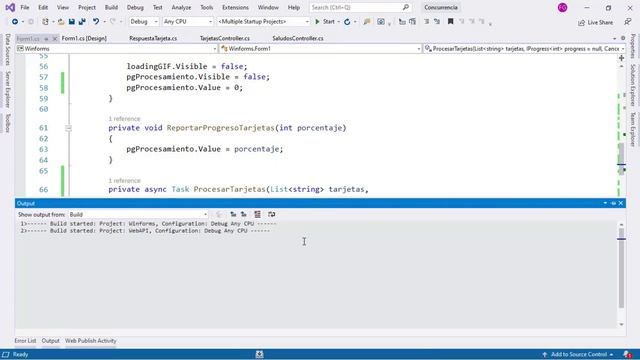Click the blue Restart refresh icon
The image size is (640, 360).
tap(347, 22)
